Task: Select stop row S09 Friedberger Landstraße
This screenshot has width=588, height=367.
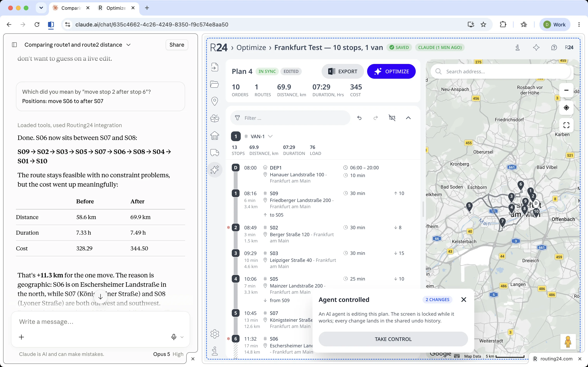Action: (x=323, y=204)
